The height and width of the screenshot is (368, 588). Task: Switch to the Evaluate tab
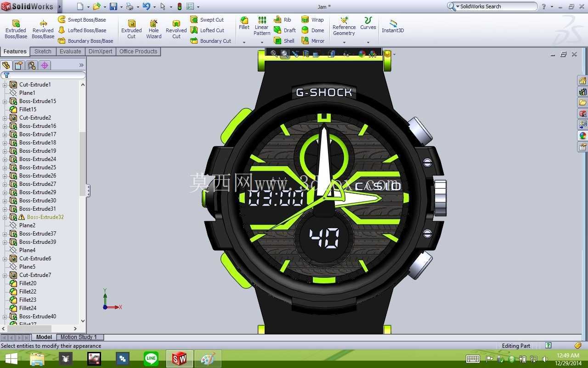point(70,52)
